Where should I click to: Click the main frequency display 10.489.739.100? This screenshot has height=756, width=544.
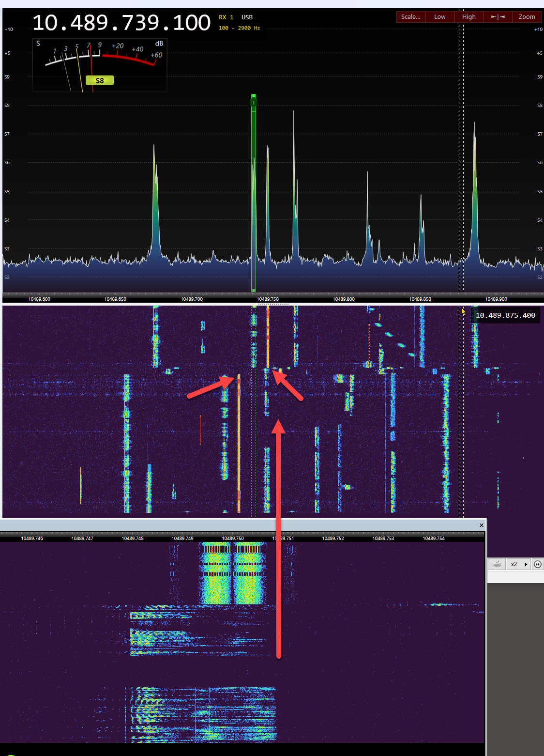click(x=121, y=23)
